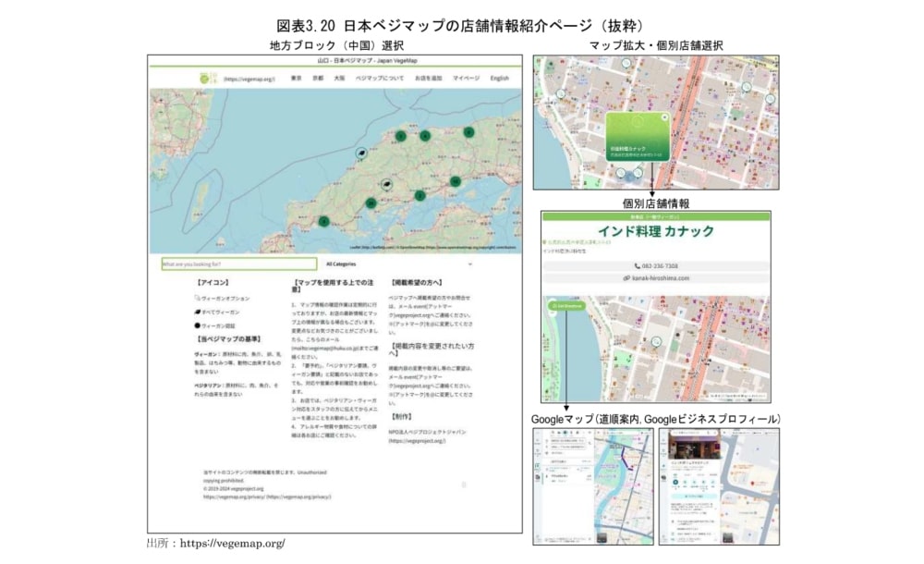This screenshot has width=924, height=564.
Task: Click the shop name in the green popup card
Action: coord(628,149)
